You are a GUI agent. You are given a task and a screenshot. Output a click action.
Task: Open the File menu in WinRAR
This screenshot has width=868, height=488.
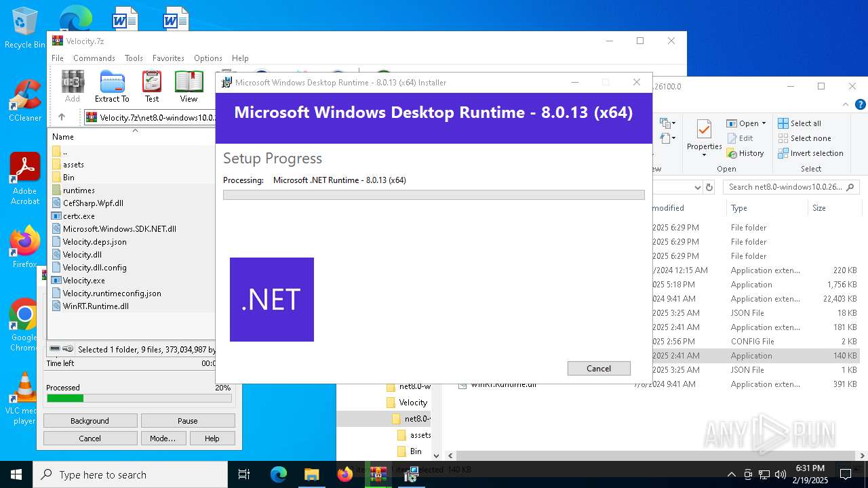tap(58, 58)
